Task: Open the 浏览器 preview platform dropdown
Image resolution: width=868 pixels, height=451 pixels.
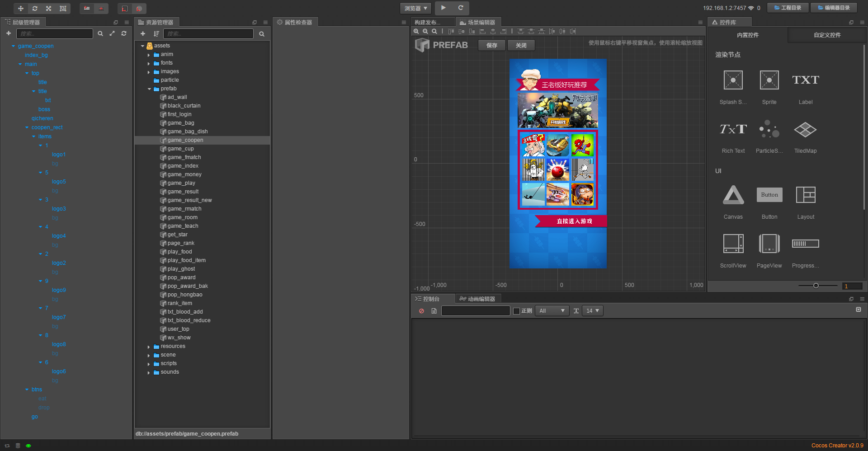Action: (416, 8)
